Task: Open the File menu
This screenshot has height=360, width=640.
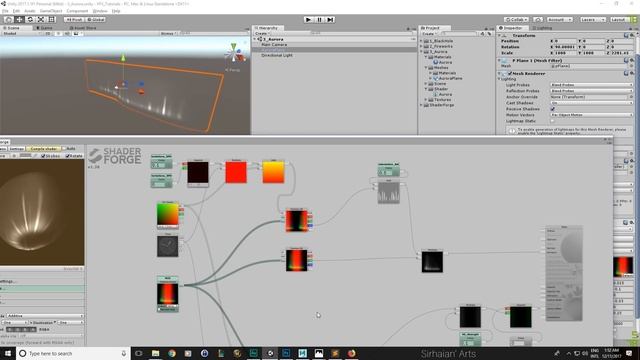Action: point(5,11)
